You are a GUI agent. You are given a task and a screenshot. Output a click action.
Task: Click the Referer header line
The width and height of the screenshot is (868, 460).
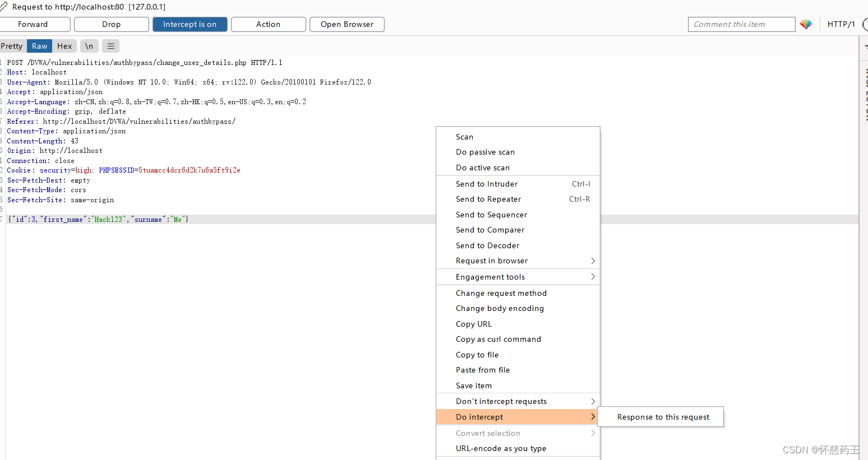[121, 122]
